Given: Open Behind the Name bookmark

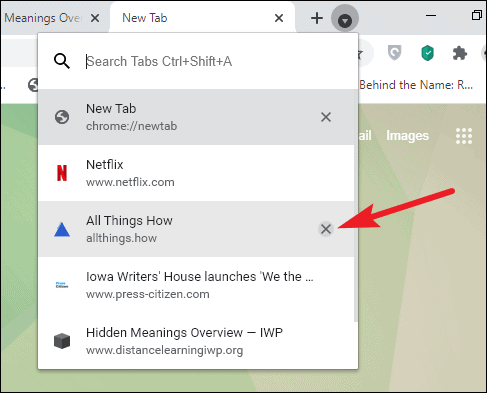Looking at the screenshot, I should [416, 85].
